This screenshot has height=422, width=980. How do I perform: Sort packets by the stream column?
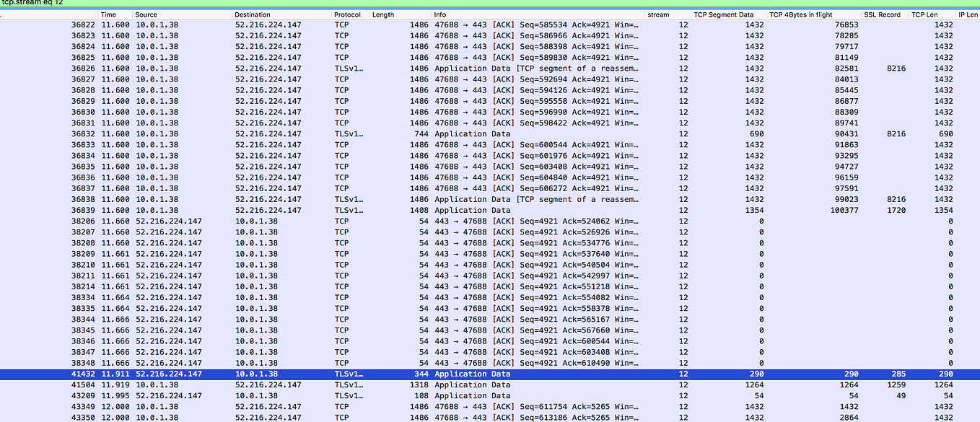pos(659,14)
